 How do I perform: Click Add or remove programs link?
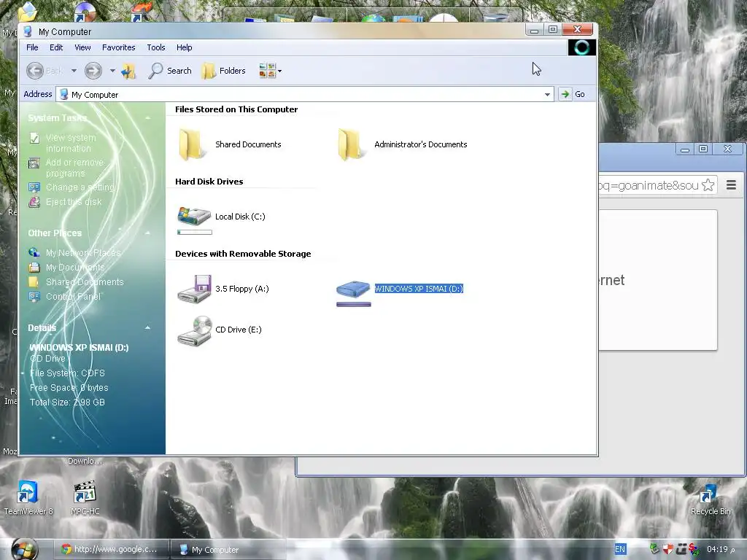(x=74, y=168)
